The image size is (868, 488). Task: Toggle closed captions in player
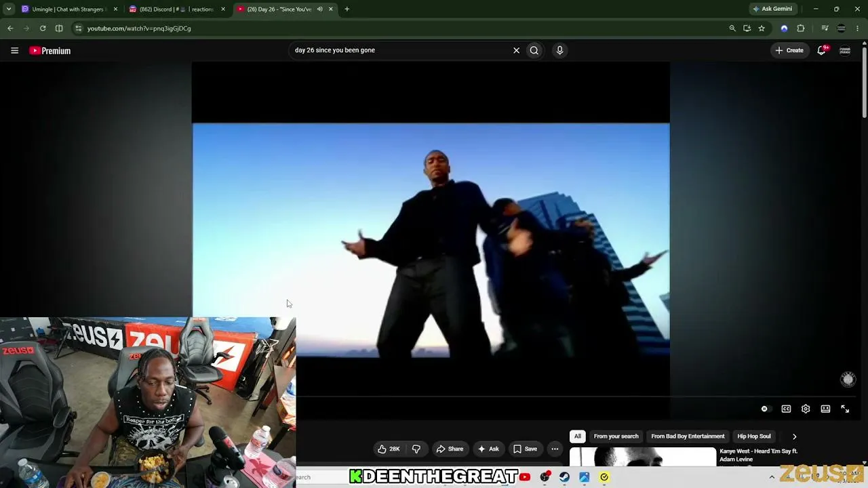(786, 409)
